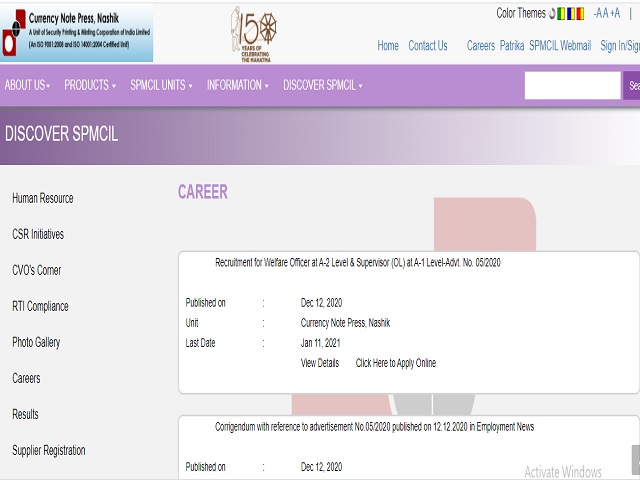640x480 pixels.
Task: Open the Patrika link
Action: click(x=512, y=46)
